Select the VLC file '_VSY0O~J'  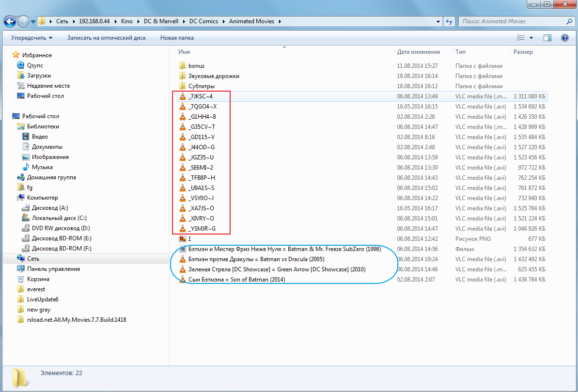click(197, 198)
